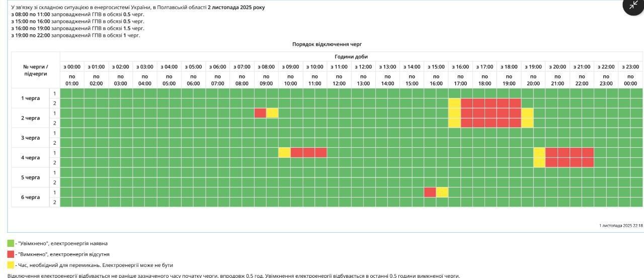Click the yellow switching-time legend swatch
Viewport: 644px width, 278px height.
pos(11,265)
